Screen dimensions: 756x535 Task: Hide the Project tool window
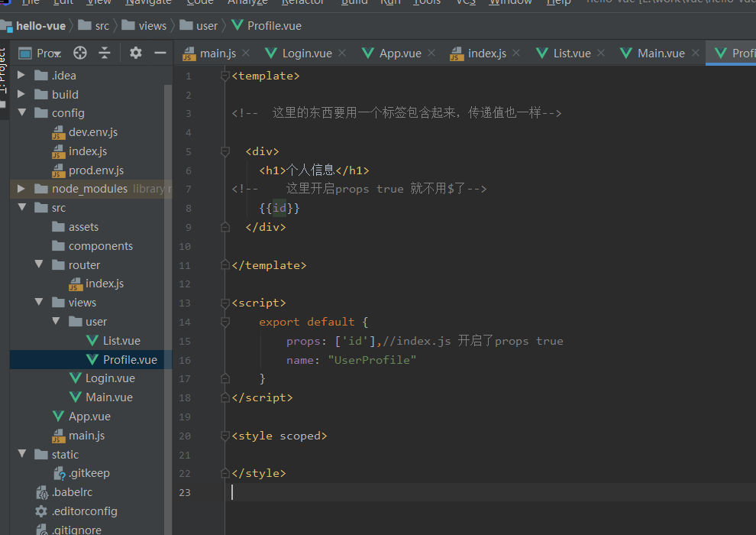point(160,53)
